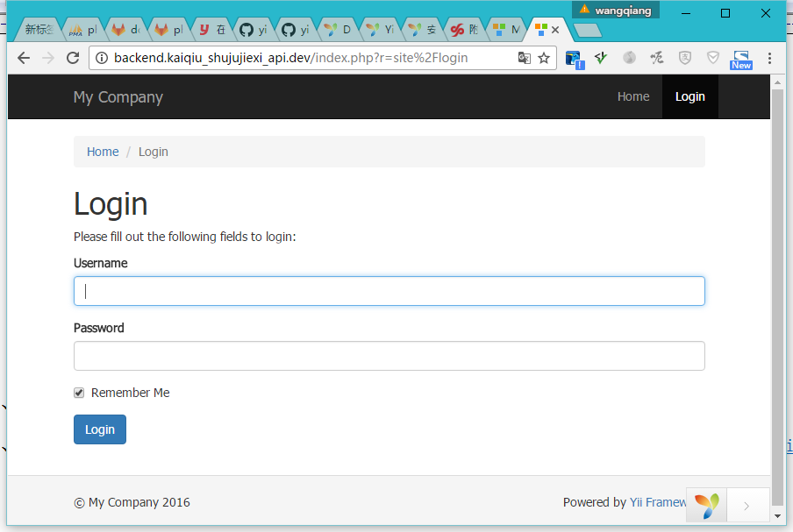Viewport: 793px width, 532px height.
Task: Open a new tab button
Action: pyautogui.click(x=588, y=31)
